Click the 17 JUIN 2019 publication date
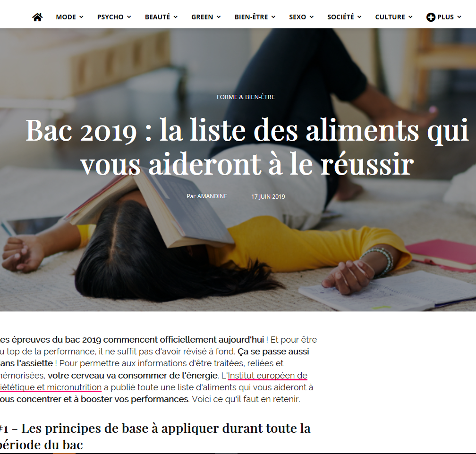Screen dimensions: 476x454 [x=268, y=197]
